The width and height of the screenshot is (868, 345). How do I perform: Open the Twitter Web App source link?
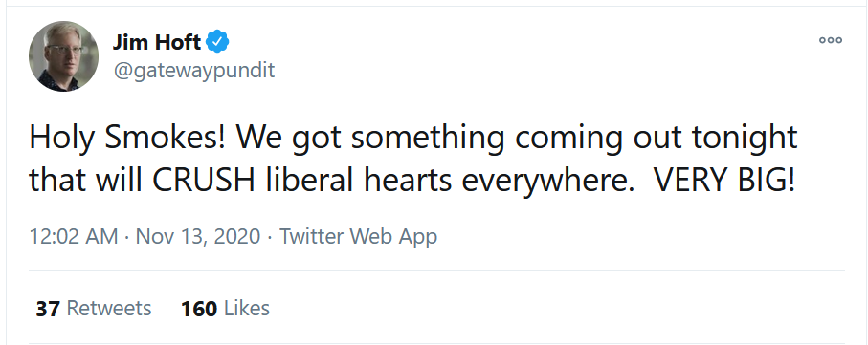click(358, 237)
